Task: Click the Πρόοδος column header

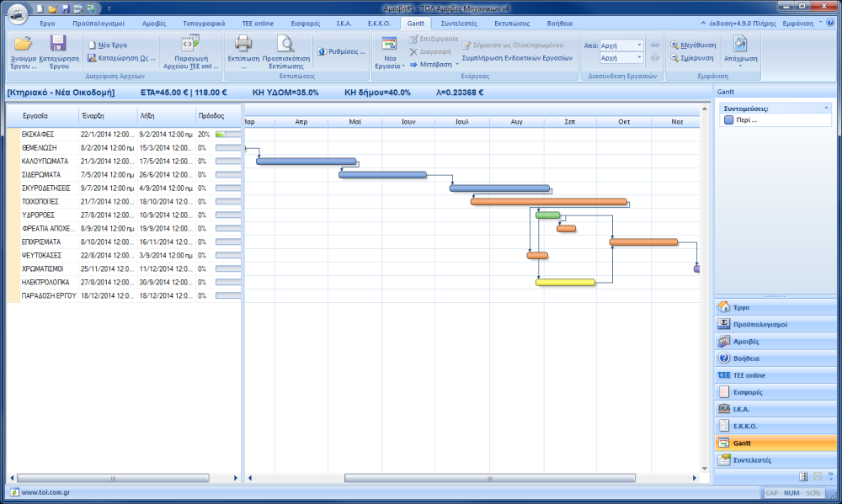Action: [x=219, y=116]
